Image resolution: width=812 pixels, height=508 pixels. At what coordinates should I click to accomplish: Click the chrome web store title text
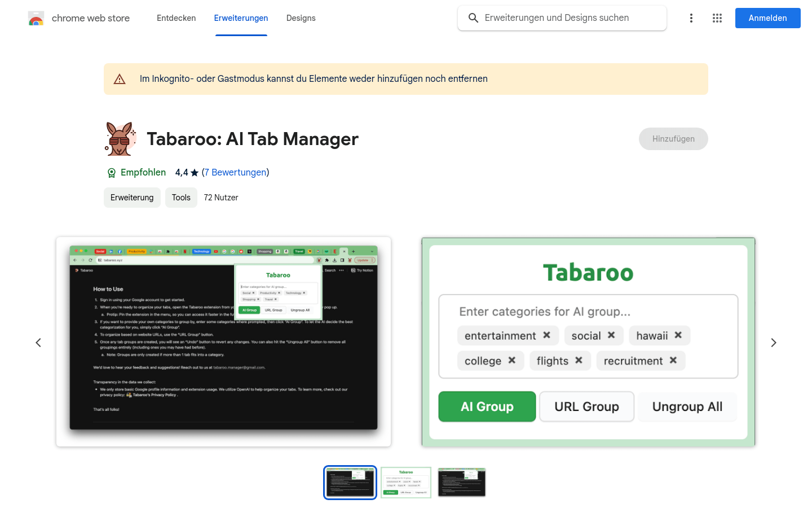coord(91,18)
